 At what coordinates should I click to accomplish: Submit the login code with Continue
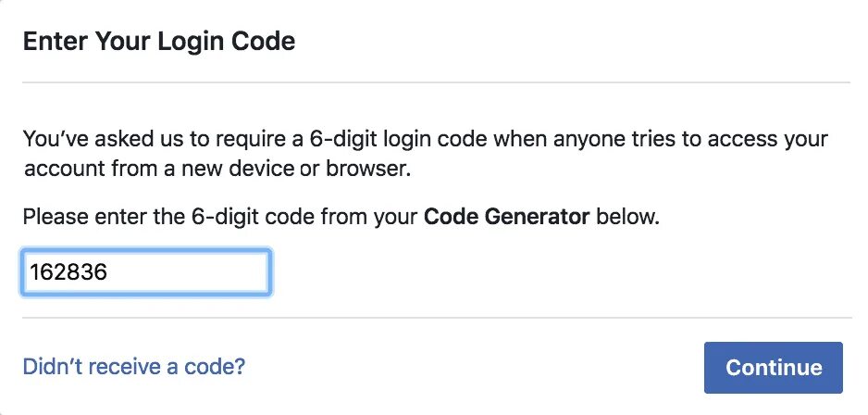(774, 368)
